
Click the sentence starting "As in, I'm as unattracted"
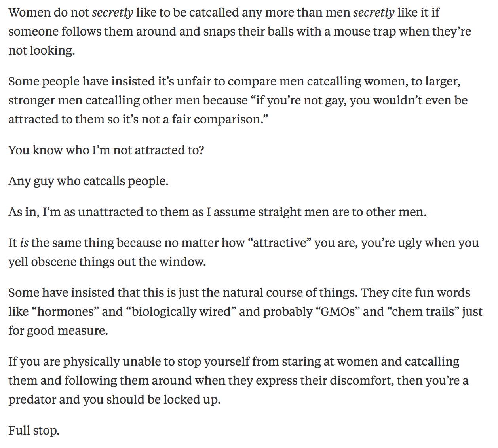pyautogui.click(x=217, y=212)
